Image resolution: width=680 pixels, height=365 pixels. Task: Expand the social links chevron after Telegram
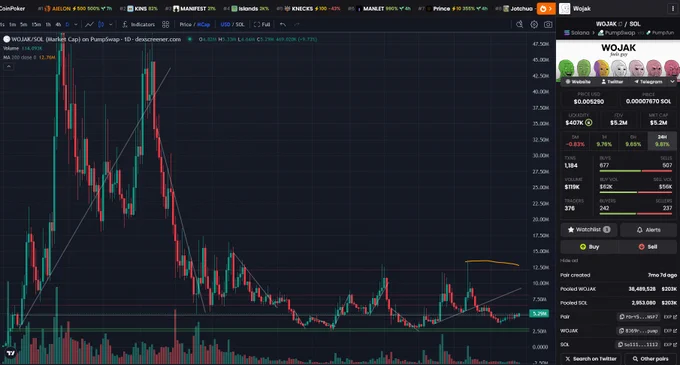tap(672, 81)
